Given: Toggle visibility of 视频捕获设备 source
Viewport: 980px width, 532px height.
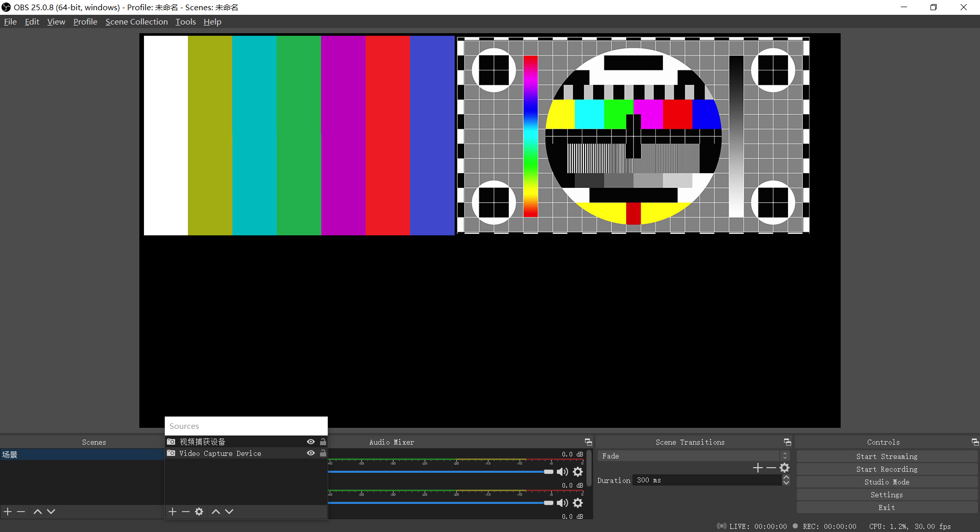Looking at the screenshot, I should 310,442.
